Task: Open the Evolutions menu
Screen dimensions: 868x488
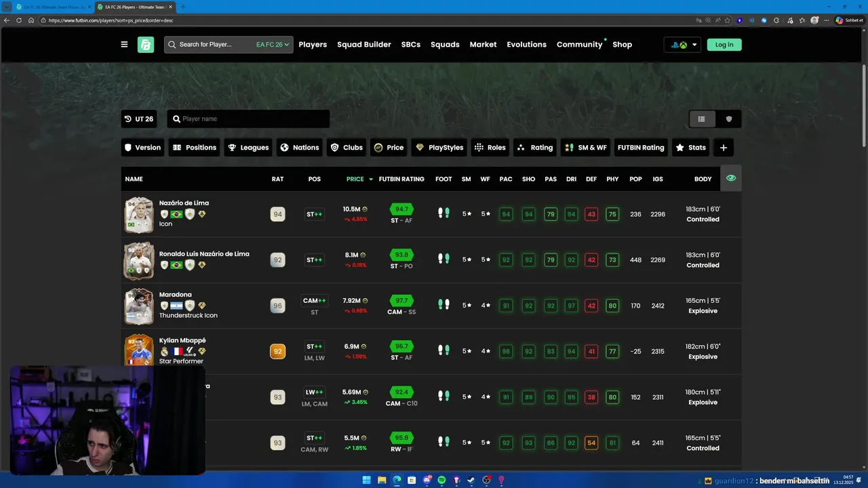Action: [526, 45]
